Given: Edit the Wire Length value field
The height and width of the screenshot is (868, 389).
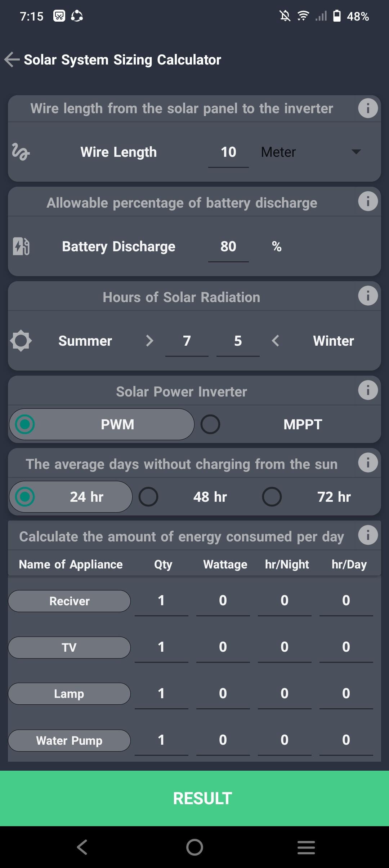Looking at the screenshot, I should [x=228, y=152].
